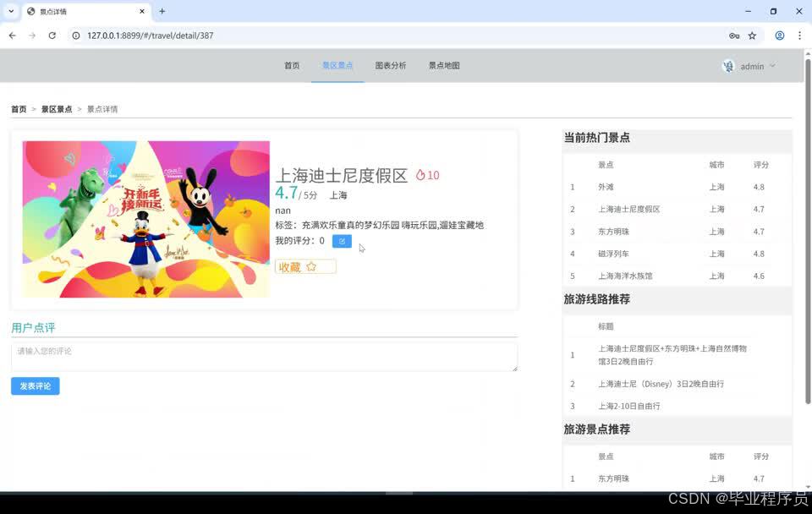Click the 旅游景点推荐 panel heading

pyautogui.click(x=596, y=429)
